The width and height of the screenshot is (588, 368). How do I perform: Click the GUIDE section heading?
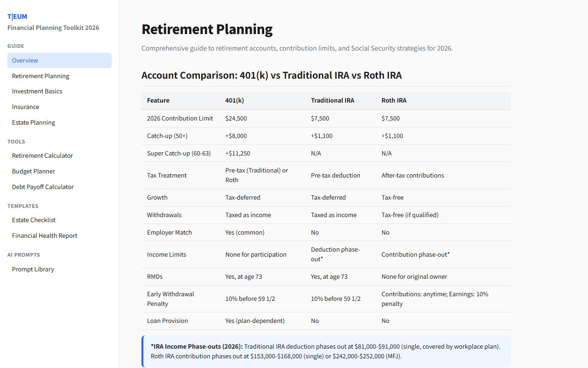pyautogui.click(x=16, y=46)
